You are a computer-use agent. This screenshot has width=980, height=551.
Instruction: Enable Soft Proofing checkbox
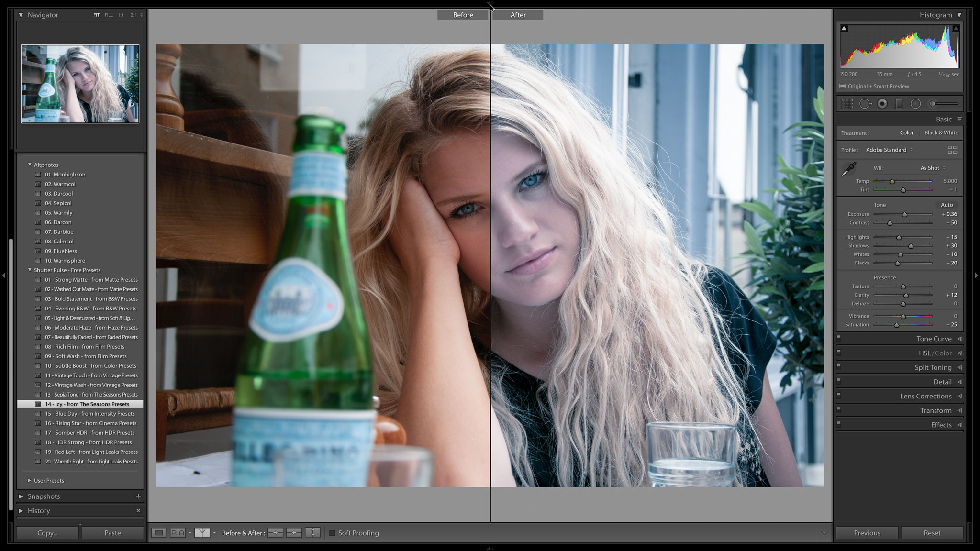coord(333,533)
